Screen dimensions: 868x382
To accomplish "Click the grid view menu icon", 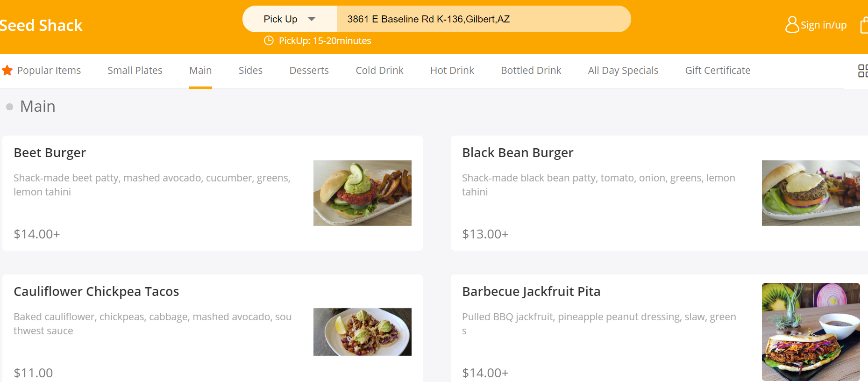I will pos(862,71).
